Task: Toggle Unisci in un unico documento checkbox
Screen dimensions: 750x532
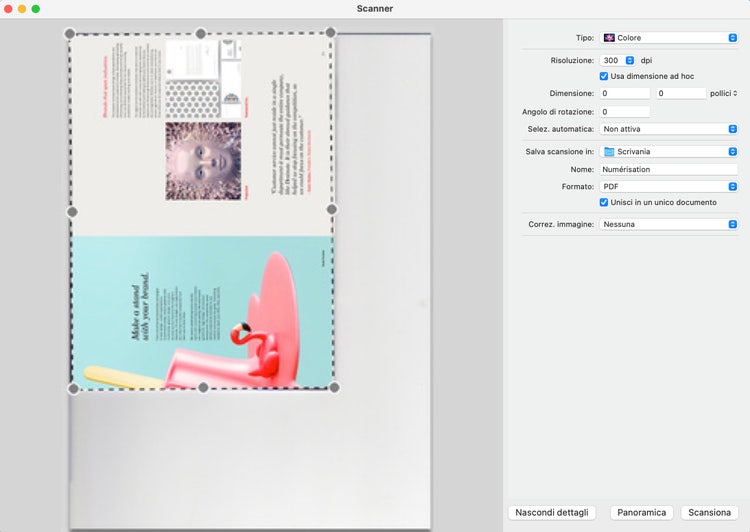Action: point(604,202)
